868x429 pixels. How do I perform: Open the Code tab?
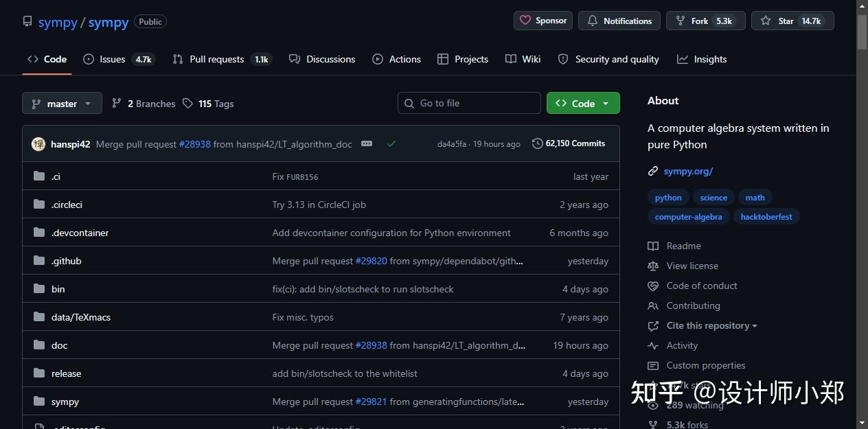point(47,59)
